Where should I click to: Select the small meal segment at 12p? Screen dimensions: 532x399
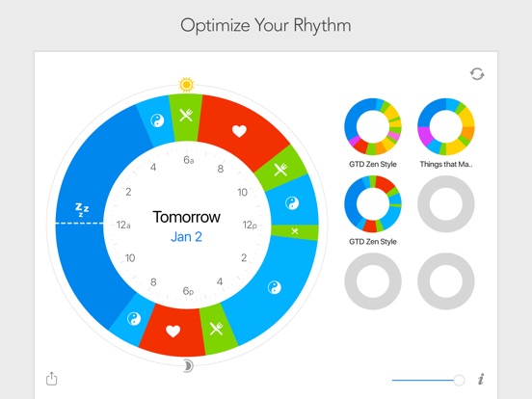click(x=295, y=231)
